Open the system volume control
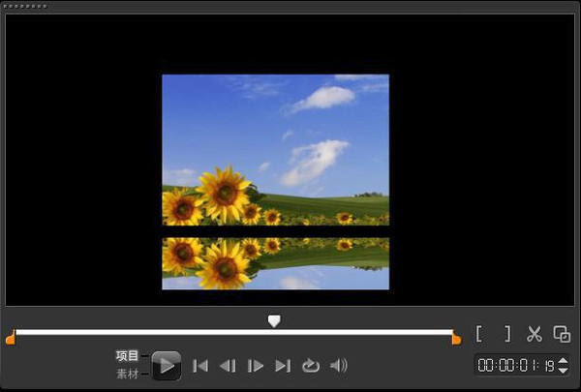The image size is (581, 392). pos(339,366)
